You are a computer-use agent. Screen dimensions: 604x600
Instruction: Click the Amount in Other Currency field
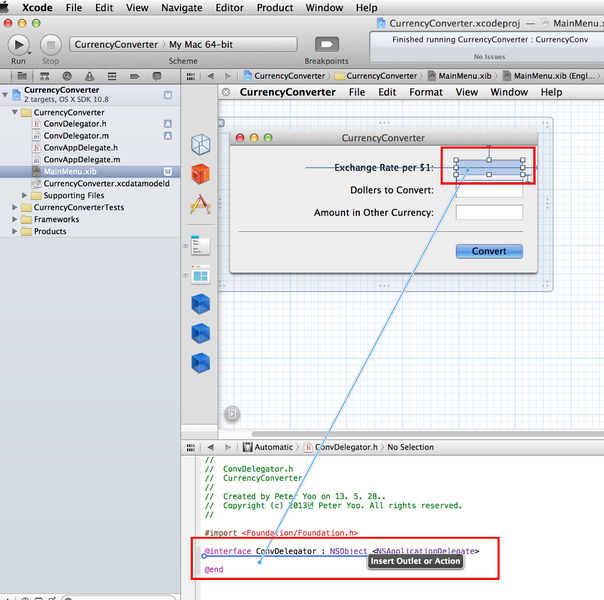pos(489,212)
